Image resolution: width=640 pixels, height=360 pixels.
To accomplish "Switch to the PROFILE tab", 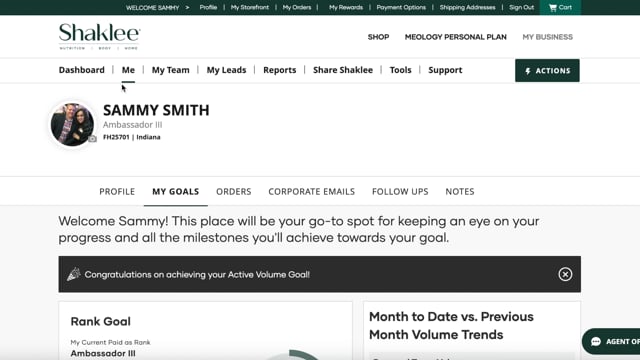I will 117,191.
